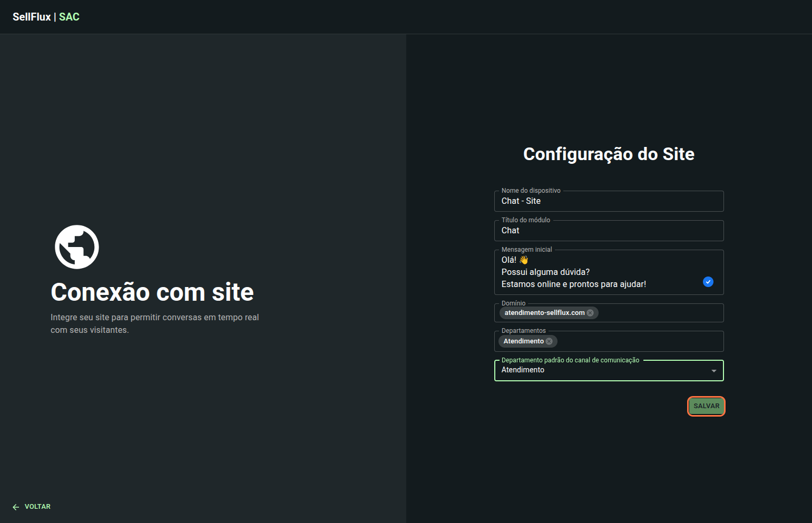
Task: Click into the Título do módulo field
Action: [x=609, y=231]
